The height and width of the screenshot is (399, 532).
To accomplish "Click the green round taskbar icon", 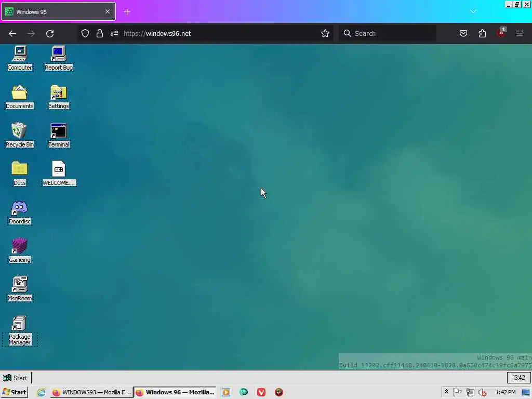I will pyautogui.click(x=244, y=392).
